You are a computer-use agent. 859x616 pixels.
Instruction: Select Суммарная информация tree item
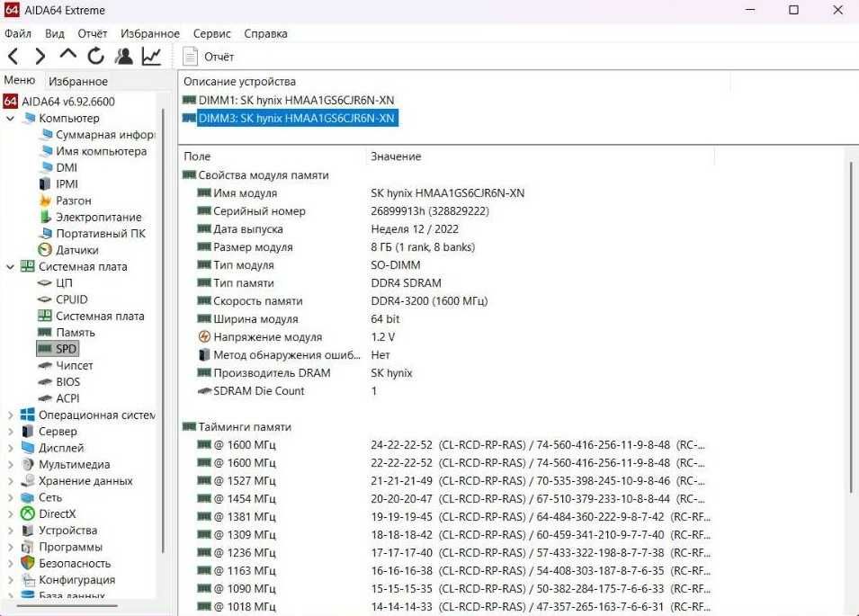(97, 135)
